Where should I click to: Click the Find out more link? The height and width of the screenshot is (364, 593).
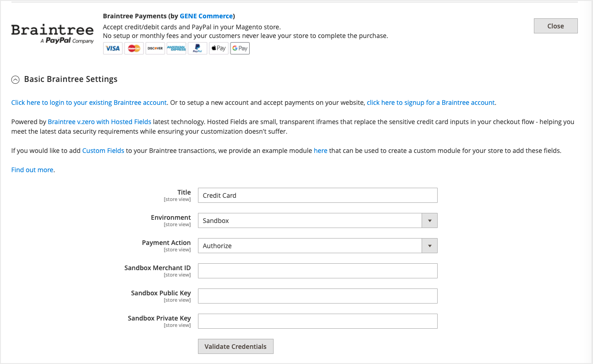tap(33, 170)
